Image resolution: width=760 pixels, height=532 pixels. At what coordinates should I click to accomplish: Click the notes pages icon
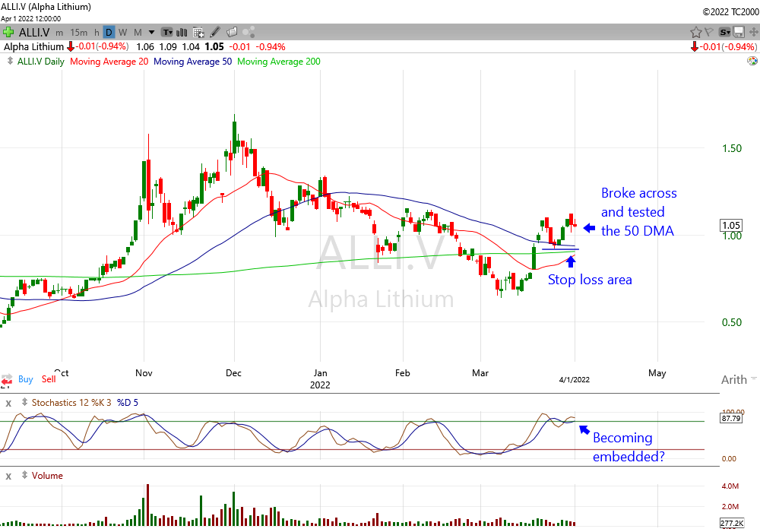coord(232,33)
